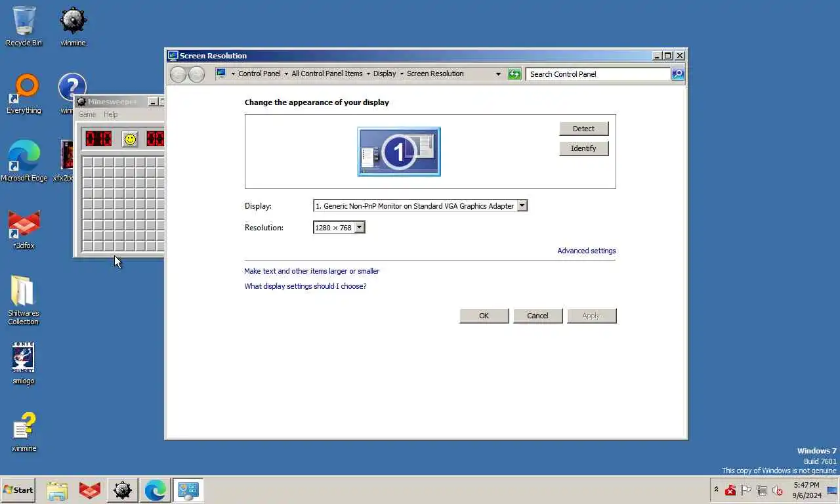Screen dimensions: 840x504
Task: Click the Display breadcrumb
Action: [385, 74]
